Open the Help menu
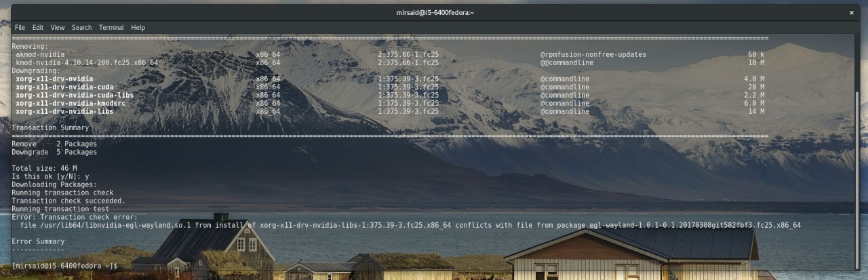This screenshot has height=280, width=868. pyautogui.click(x=138, y=28)
